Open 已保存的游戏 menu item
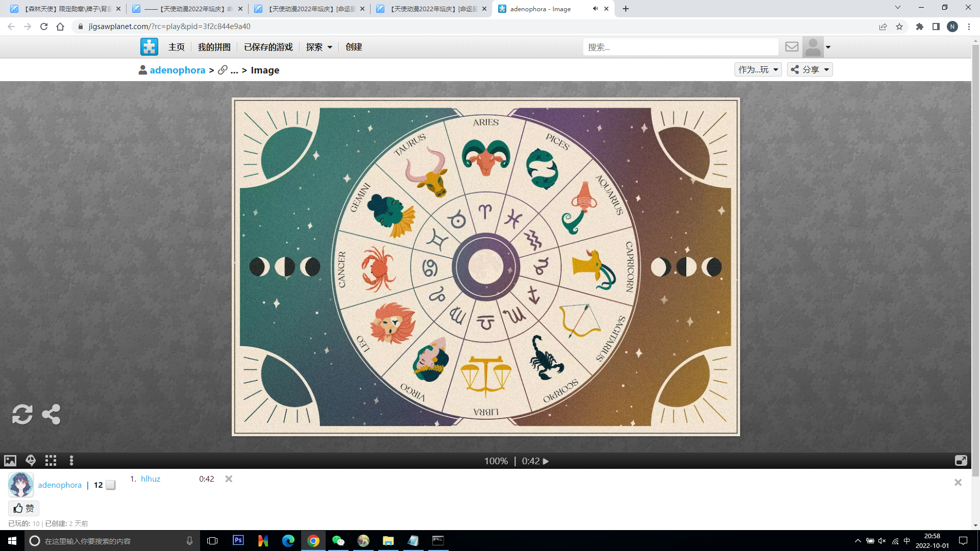Image resolution: width=980 pixels, height=551 pixels. tap(268, 47)
